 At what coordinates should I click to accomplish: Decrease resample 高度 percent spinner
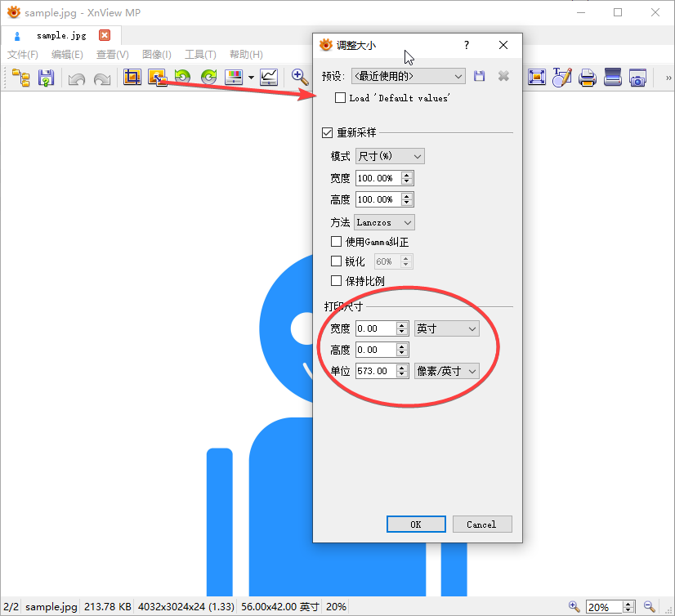tap(407, 203)
